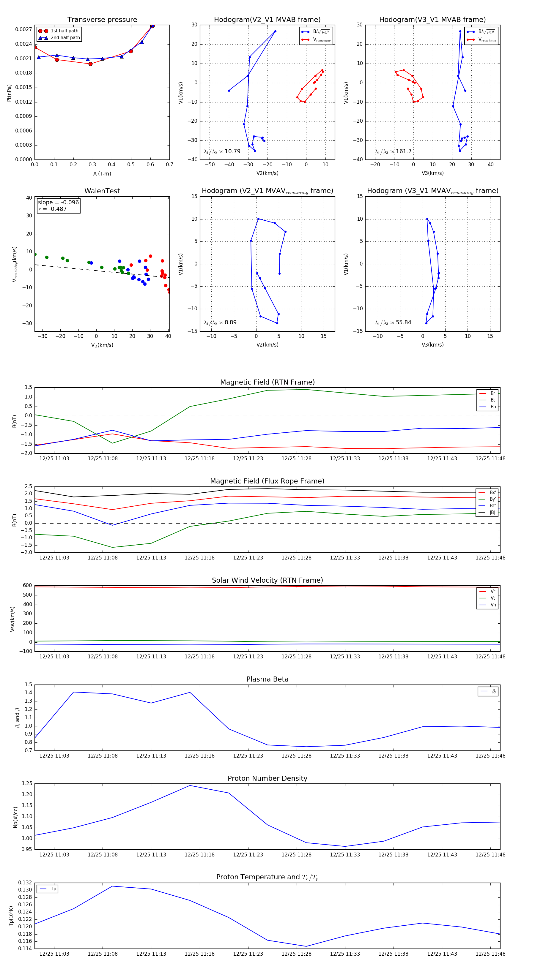Click the 'Magnetic Field (RTN Frame)' title
The image size is (535, 980).
(267, 382)
